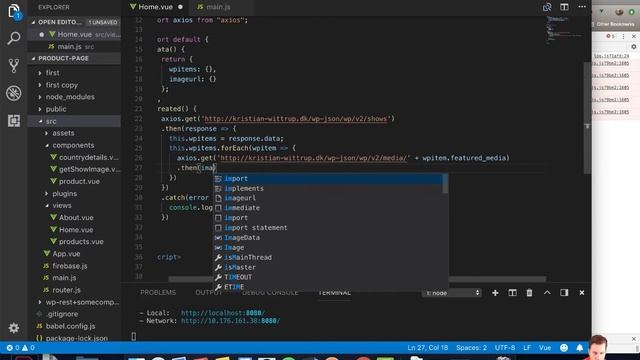Open the Source Control view
The height and width of the screenshot is (360, 640).
[x=13, y=66]
